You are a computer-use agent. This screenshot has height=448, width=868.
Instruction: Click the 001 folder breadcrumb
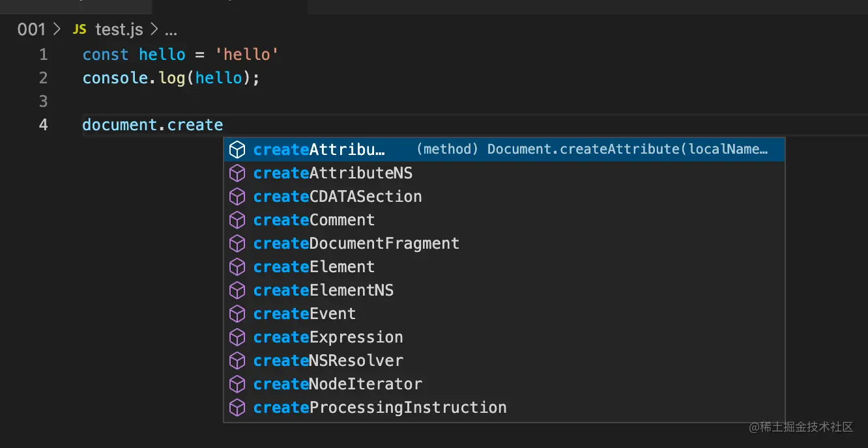pos(31,29)
